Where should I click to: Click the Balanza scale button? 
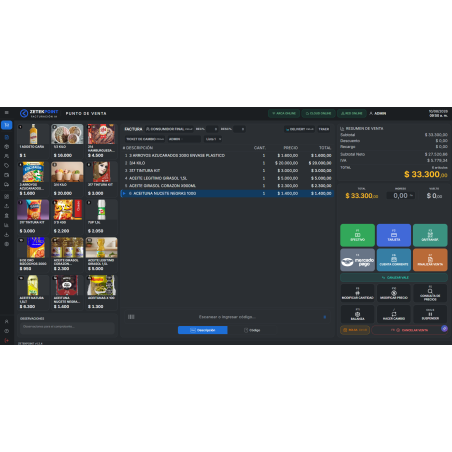click(357, 314)
